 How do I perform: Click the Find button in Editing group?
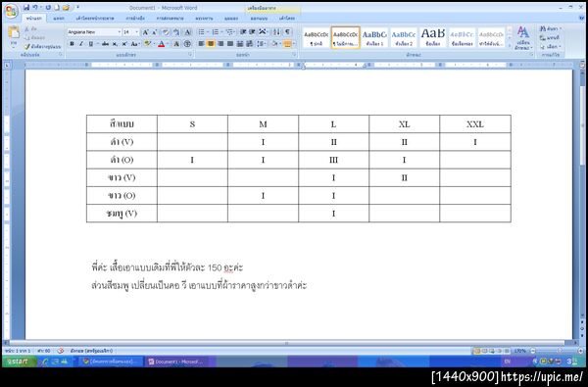tap(550, 28)
